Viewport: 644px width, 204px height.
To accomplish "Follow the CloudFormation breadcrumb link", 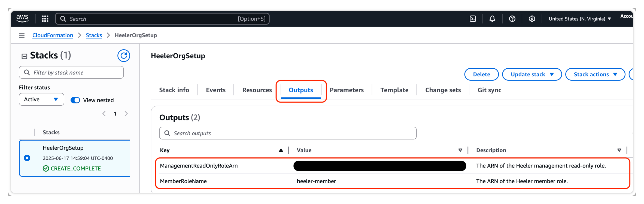I will pyautogui.click(x=53, y=35).
